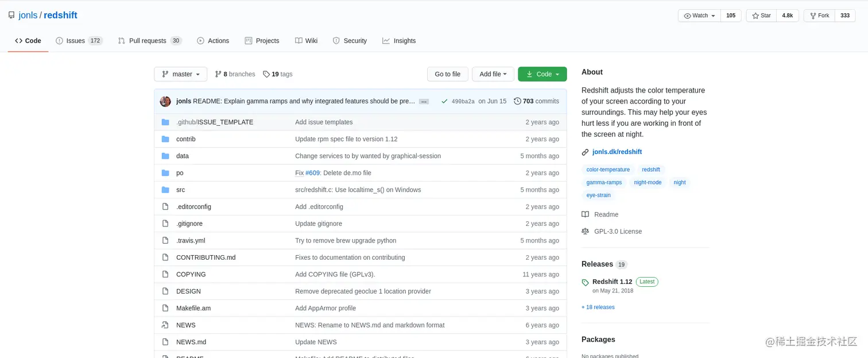The image size is (868, 358).
Task: Click the tag icon beside Redshift 1.12
Action: pyautogui.click(x=585, y=283)
